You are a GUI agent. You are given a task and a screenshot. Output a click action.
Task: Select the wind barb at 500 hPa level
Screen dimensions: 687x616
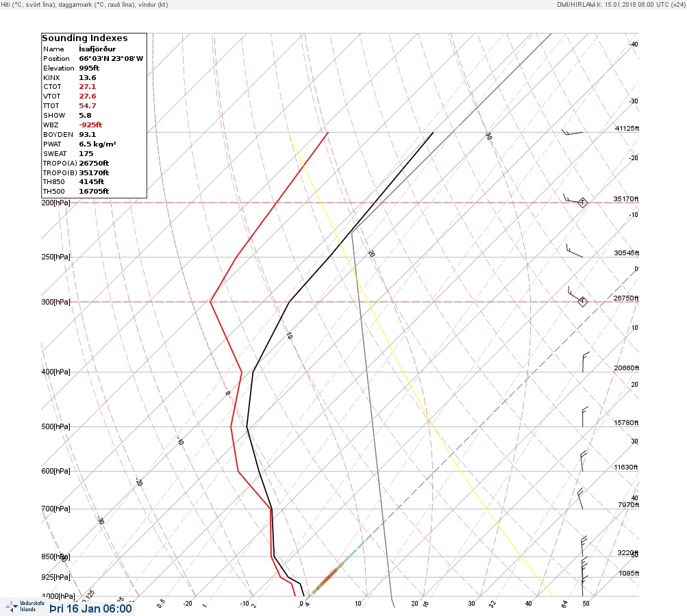tap(585, 417)
